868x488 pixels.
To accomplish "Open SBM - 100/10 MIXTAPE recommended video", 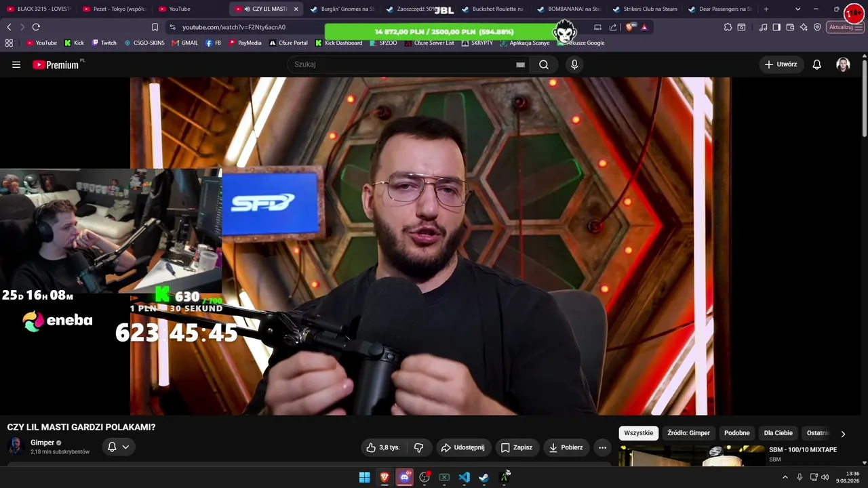I will pyautogui.click(x=803, y=450).
